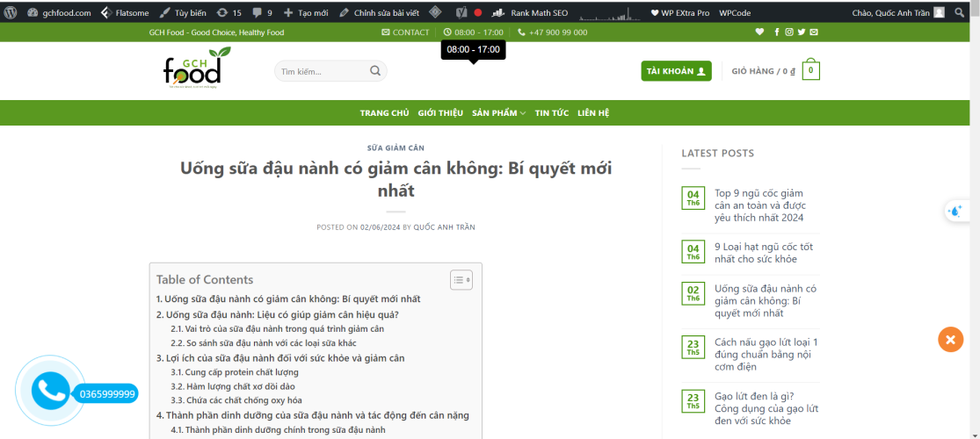The width and height of the screenshot is (980, 439).
Task: Open the 9 comments bubble
Action: (262, 12)
